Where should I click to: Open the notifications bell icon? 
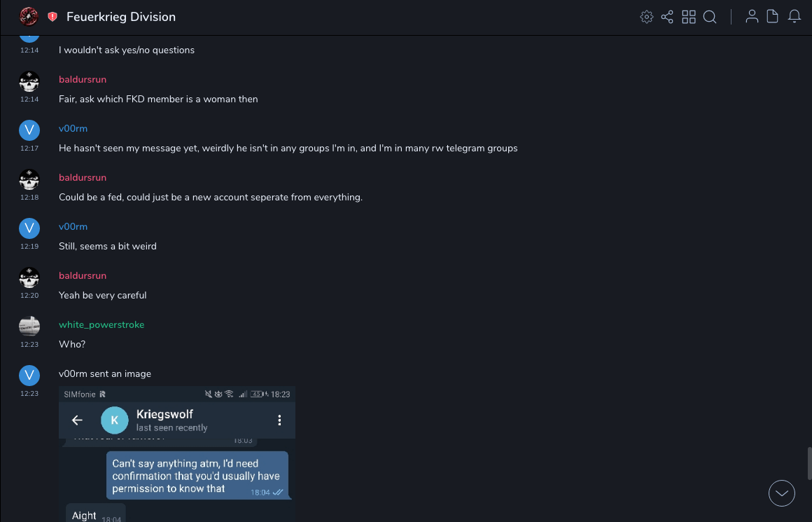(x=794, y=17)
